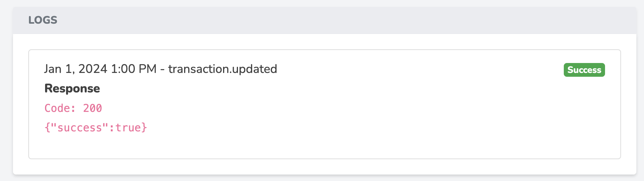Click the PM marker in the timestamp
Image resolution: width=644 pixels, height=181 pixels.
pos(147,69)
